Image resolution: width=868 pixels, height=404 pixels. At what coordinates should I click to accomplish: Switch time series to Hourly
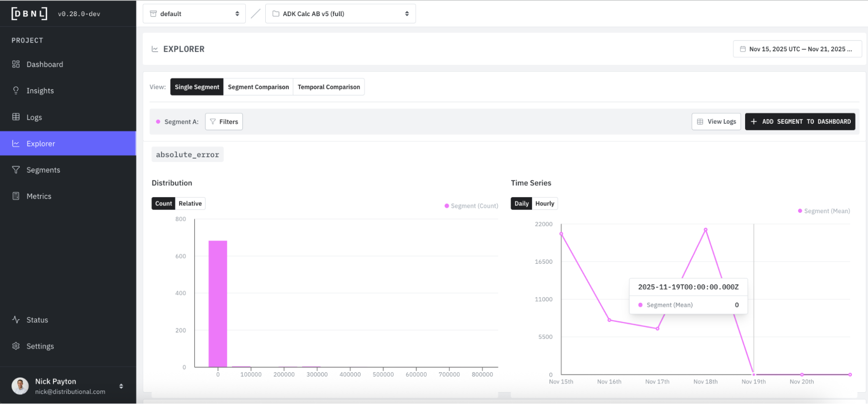pos(545,203)
